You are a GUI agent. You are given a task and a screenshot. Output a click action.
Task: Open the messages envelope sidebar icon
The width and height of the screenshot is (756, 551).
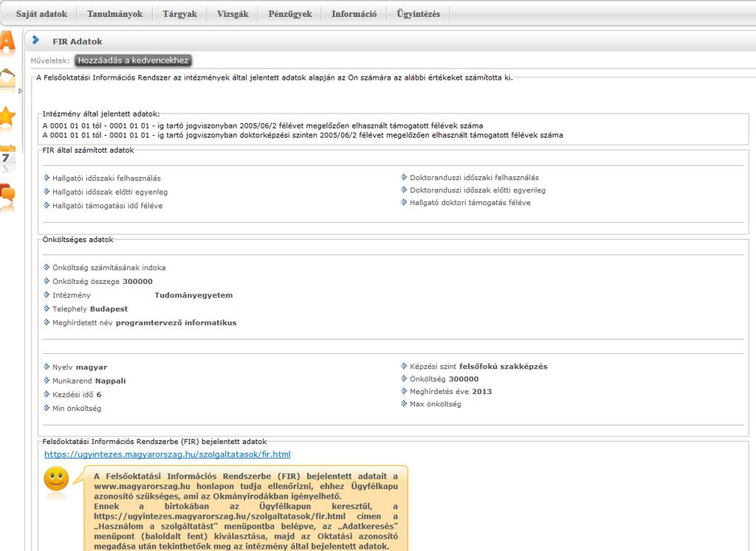tap(7, 80)
